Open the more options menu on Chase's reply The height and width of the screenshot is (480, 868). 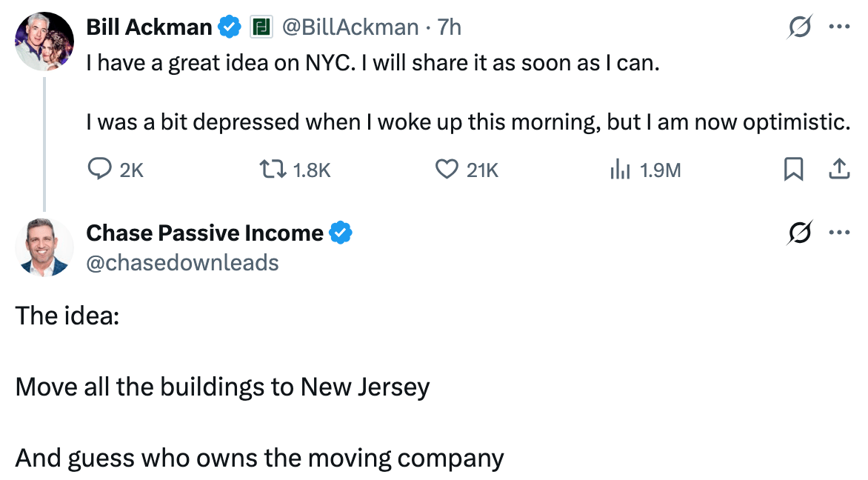pos(839,233)
